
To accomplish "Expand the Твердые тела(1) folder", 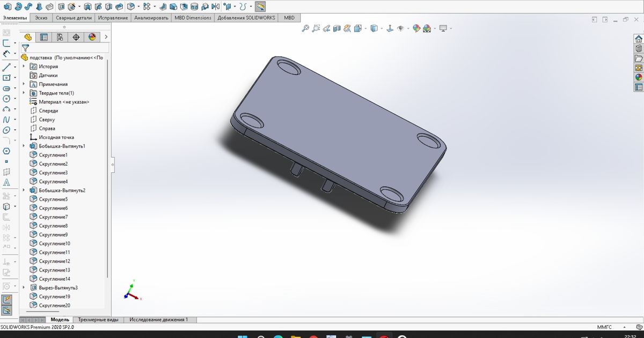I will coord(23,93).
